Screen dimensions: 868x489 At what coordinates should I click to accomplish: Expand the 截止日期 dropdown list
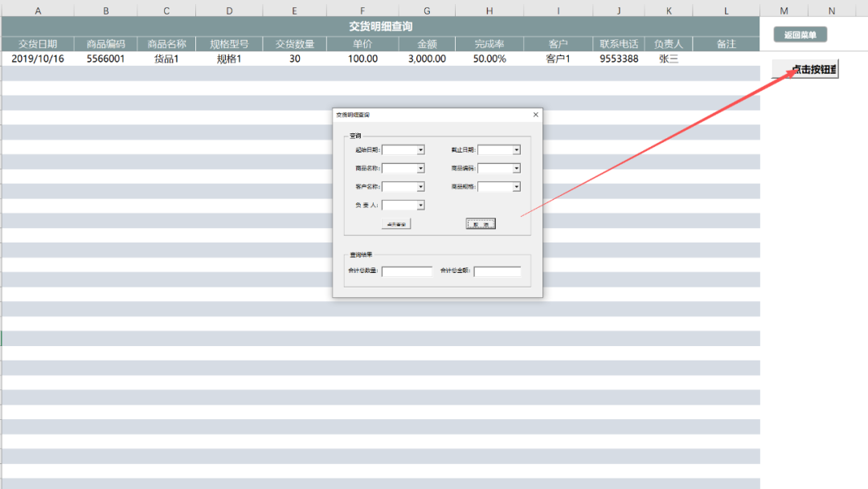(x=516, y=149)
